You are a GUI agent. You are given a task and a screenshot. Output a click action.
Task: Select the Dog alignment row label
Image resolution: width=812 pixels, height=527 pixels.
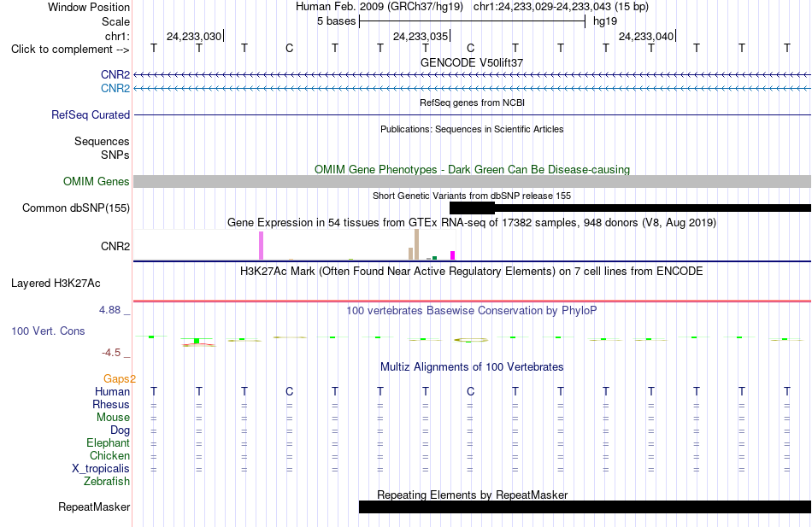120,430
